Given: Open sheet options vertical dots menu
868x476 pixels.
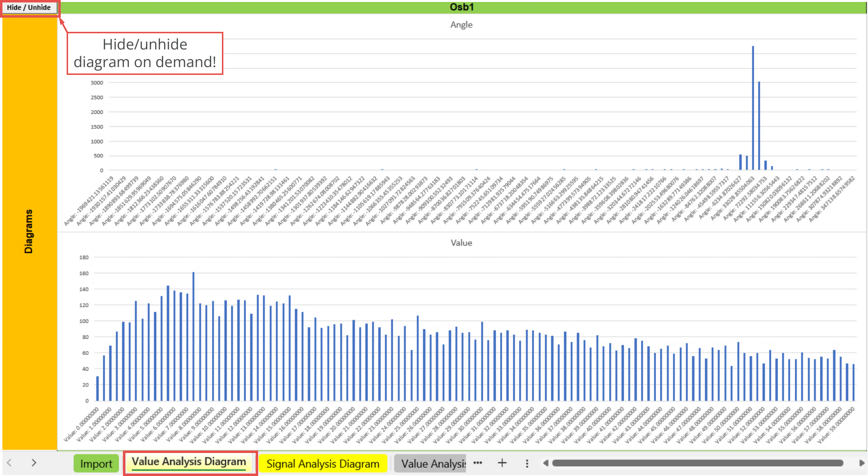Looking at the screenshot, I should coord(527,463).
